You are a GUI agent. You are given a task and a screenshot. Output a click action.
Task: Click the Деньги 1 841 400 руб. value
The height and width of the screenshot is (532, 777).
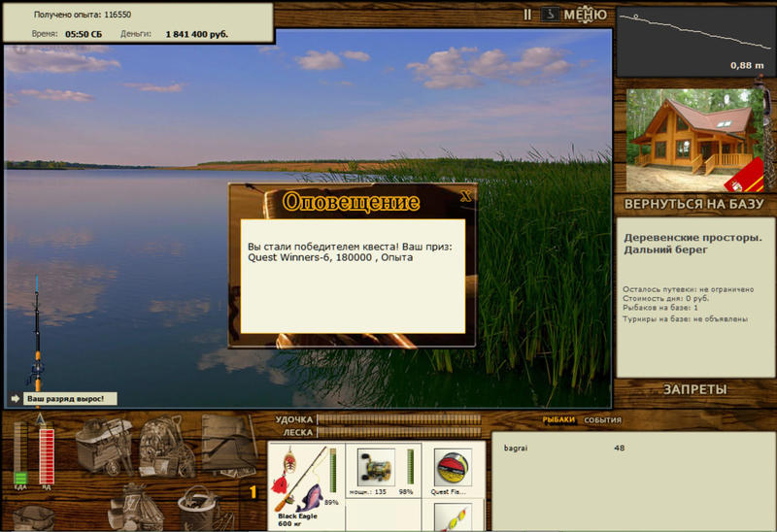(x=197, y=34)
